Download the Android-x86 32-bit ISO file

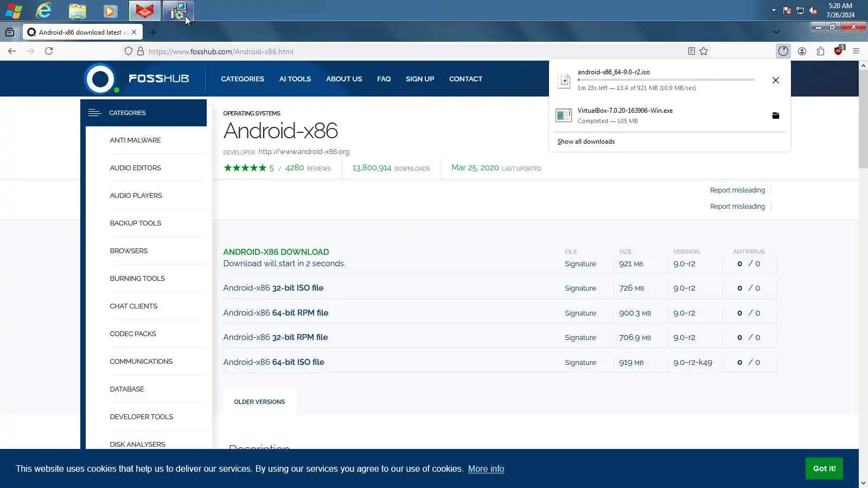coord(273,288)
